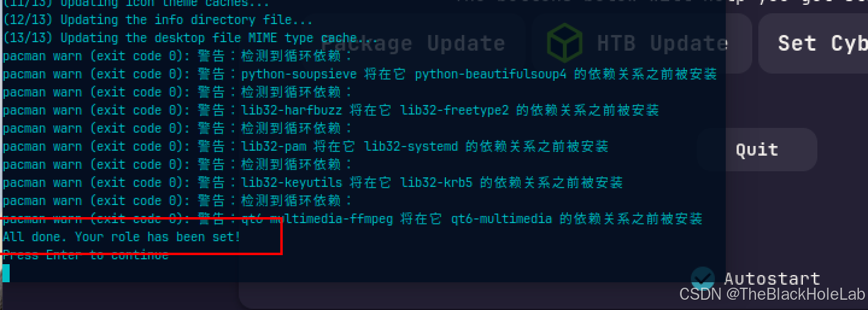868x310 pixels.
Task: Click the green cube HTB Update icon
Action: (565, 43)
